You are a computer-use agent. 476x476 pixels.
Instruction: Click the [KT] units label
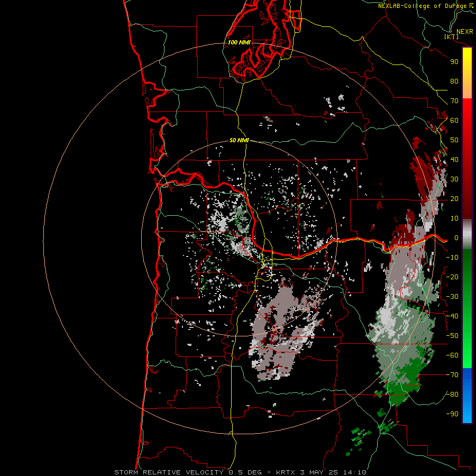pyautogui.click(x=452, y=36)
